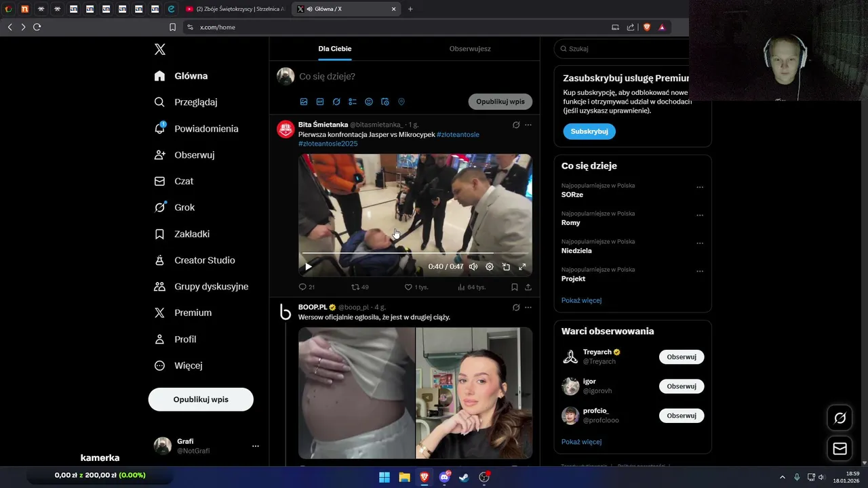Reply to the Bita Śmietanka post

pyautogui.click(x=307, y=287)
